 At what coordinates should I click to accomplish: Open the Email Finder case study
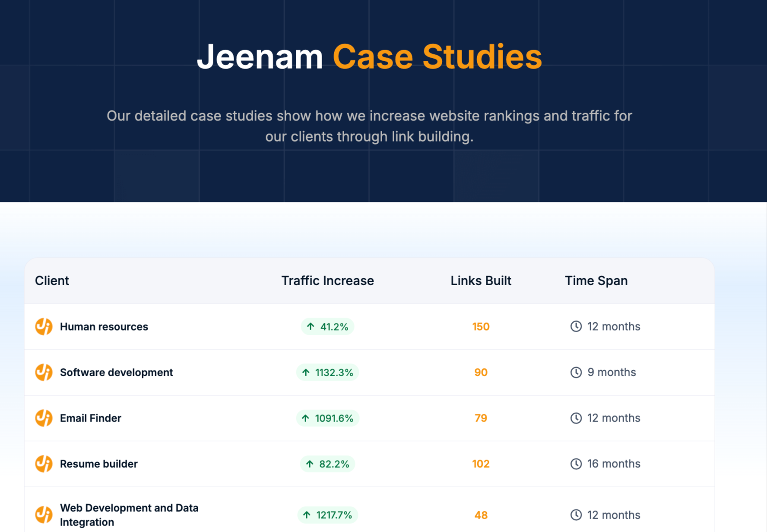click(x=90, y=418)
